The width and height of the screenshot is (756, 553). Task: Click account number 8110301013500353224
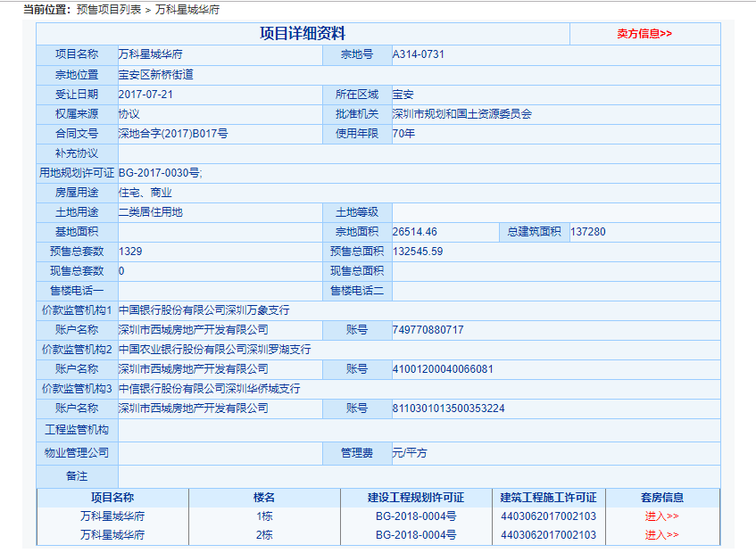(448, 409)
